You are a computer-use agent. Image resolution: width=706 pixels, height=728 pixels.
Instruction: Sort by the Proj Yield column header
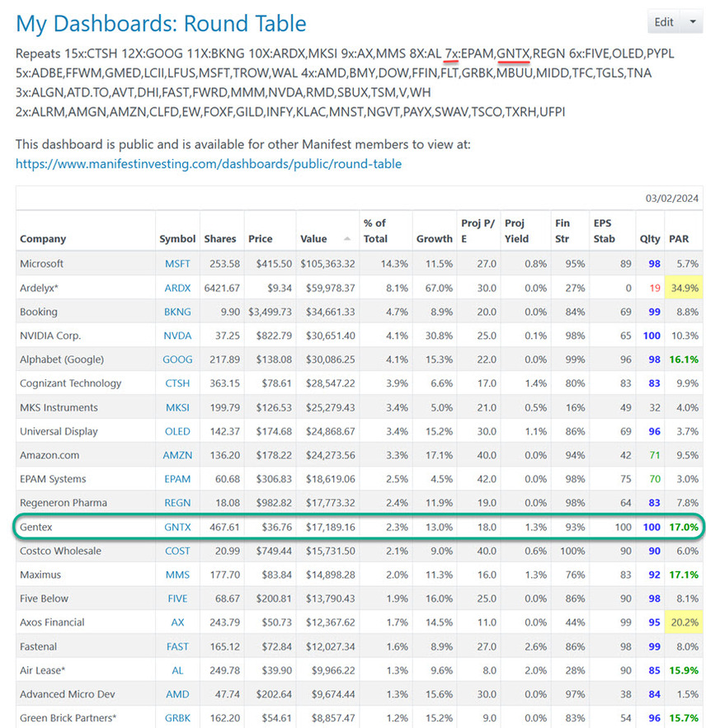click(516, 231)
